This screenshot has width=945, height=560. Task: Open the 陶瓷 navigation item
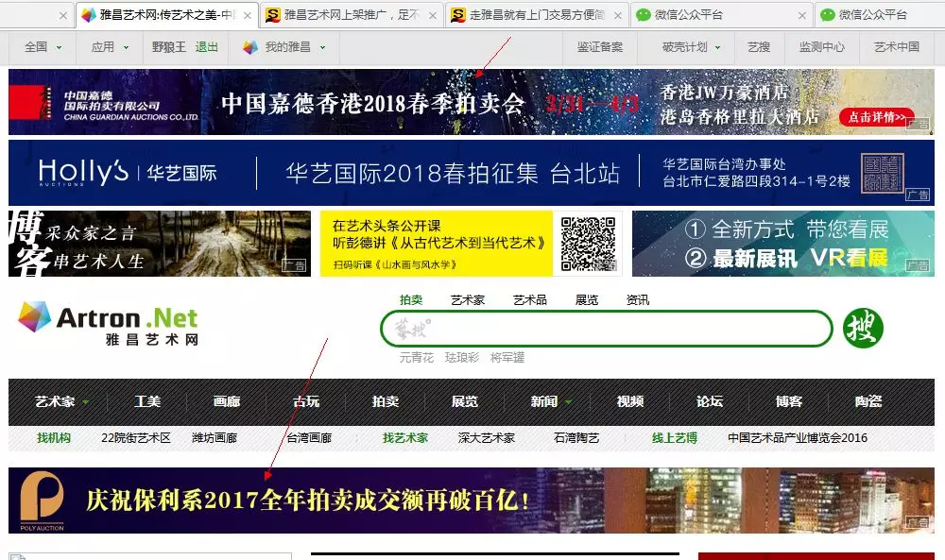(868, 401)
